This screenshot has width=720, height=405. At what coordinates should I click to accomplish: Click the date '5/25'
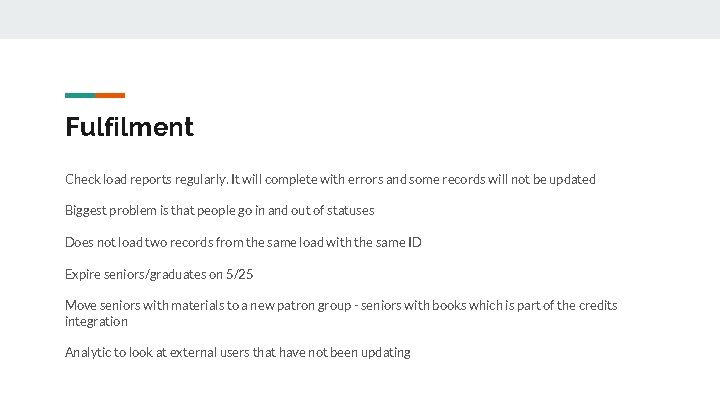point(239,274)
